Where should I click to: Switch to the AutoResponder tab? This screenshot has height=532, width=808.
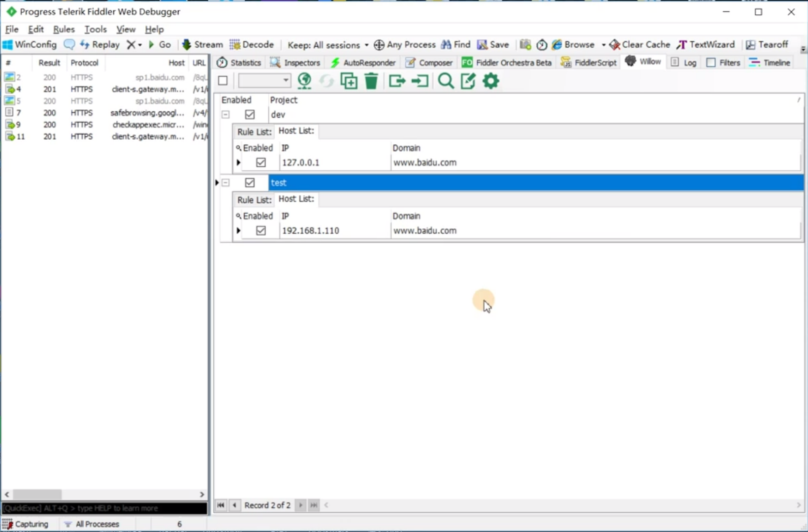click(363, 63)
